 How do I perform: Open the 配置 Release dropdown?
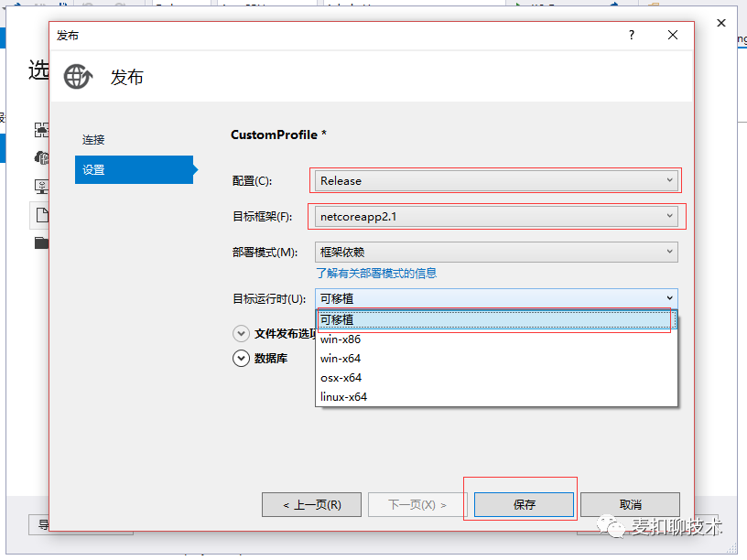click(x=496, y=181)
